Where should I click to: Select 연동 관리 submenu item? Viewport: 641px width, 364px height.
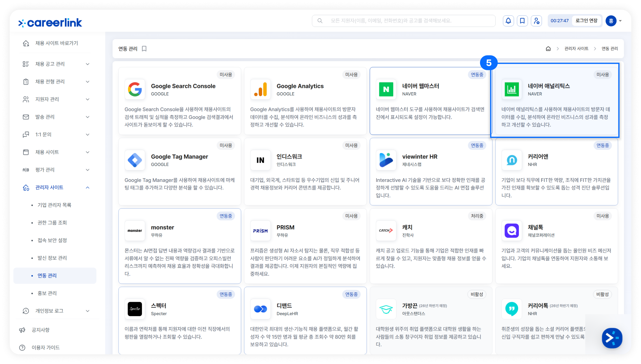55,276
